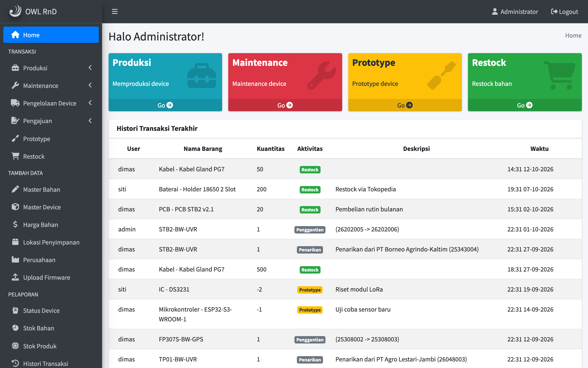
Task: Click the Pengajuan file-signature icon
Action: pos(15,120)
